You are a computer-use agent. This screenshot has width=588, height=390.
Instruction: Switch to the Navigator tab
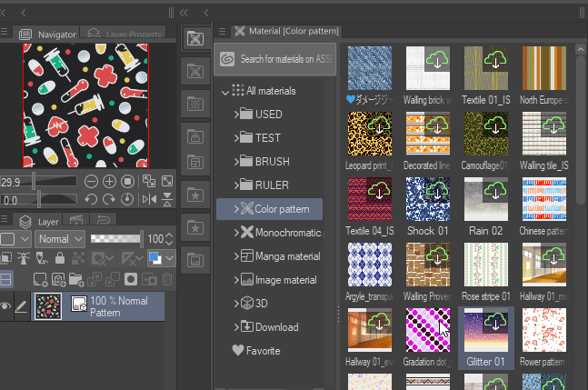tap(46, 35)
